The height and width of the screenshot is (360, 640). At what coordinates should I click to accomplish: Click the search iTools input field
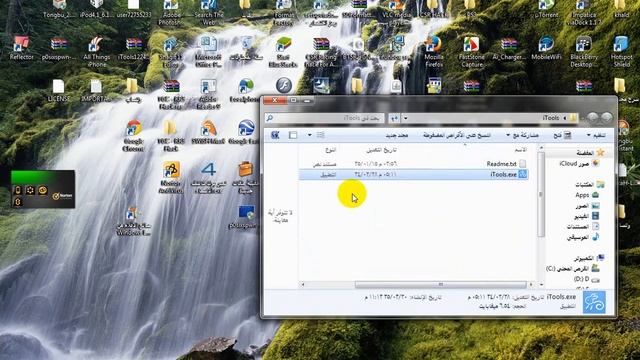pyautogui.click(x=324, y=118)
